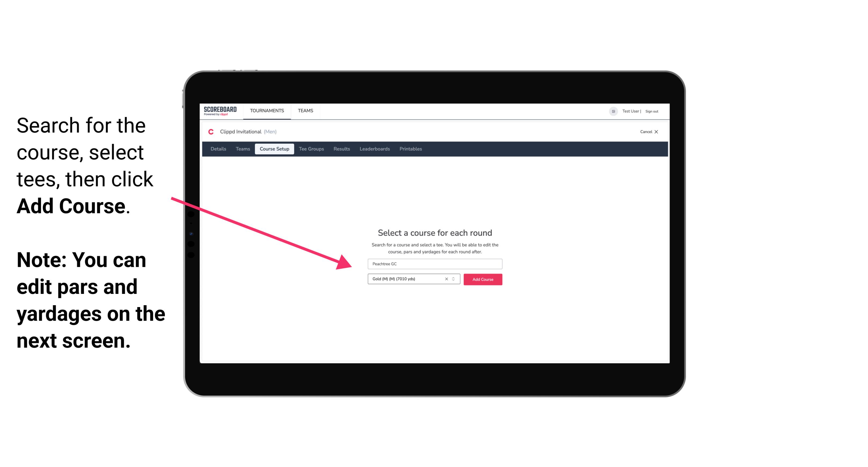Image resolution: width=868 pixels, height=467 pixels.
Task: Switch to the Tee Groups tab
Action: [311, 149]
